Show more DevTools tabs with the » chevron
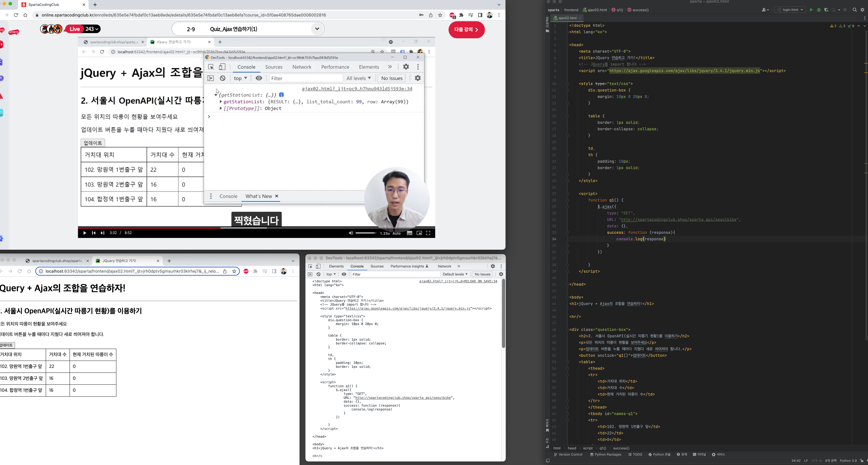868x465 pixels. tap(459, 266)
